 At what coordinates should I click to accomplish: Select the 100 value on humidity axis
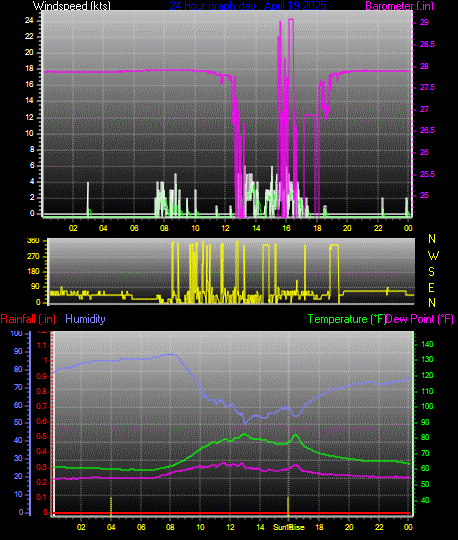pos(17,333)
